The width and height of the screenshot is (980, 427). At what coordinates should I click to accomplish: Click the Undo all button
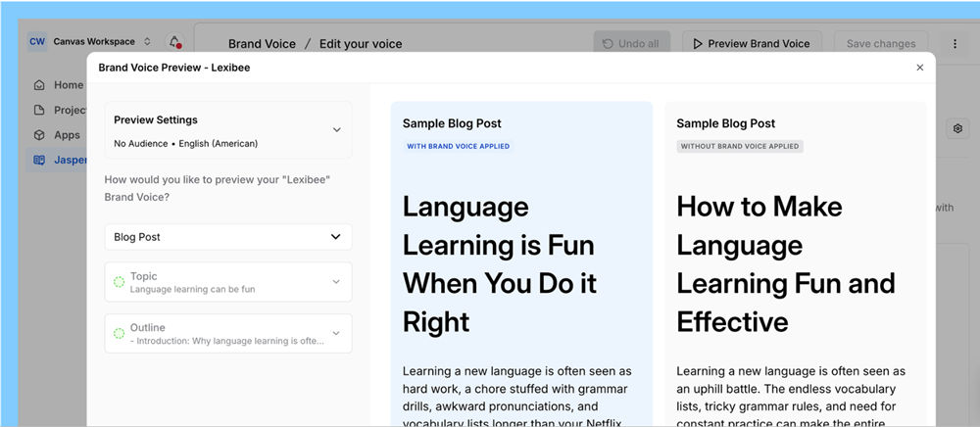(631, 44)
